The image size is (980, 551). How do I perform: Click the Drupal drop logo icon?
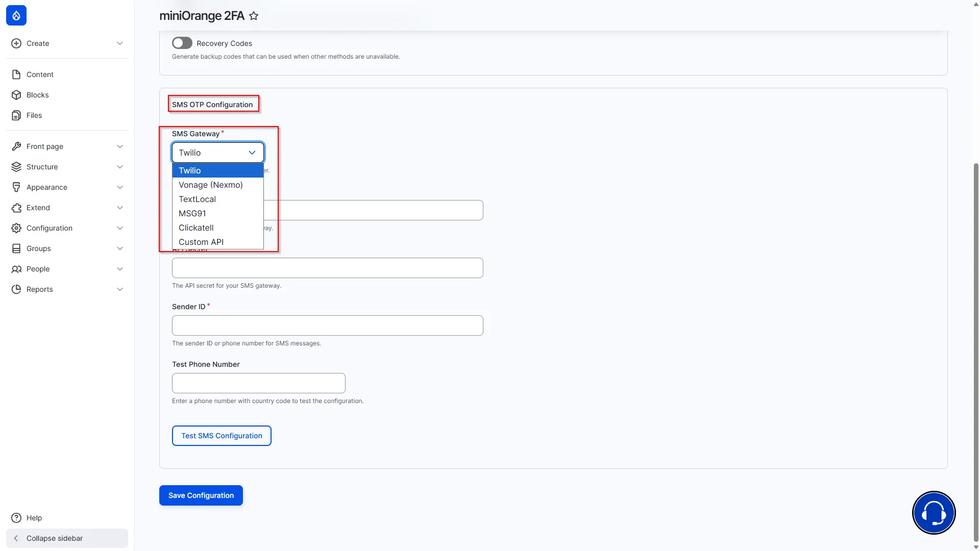click(16, 15)
